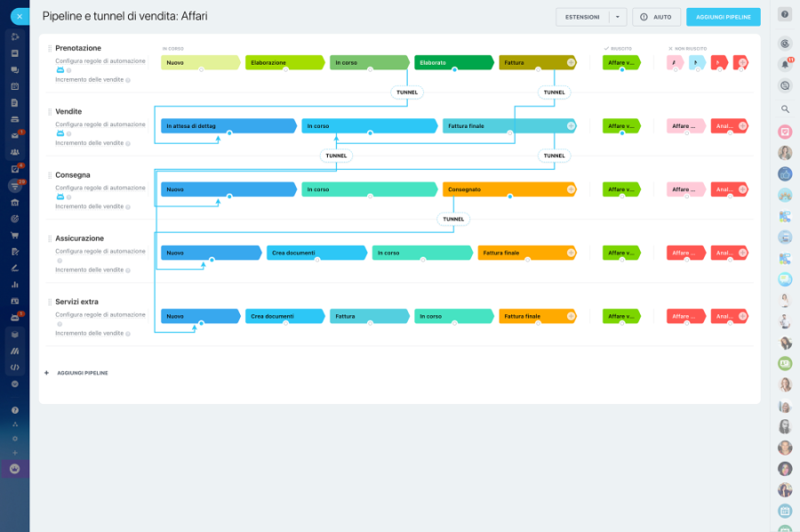Open the code brackets developer icon in sidebar

15,367
